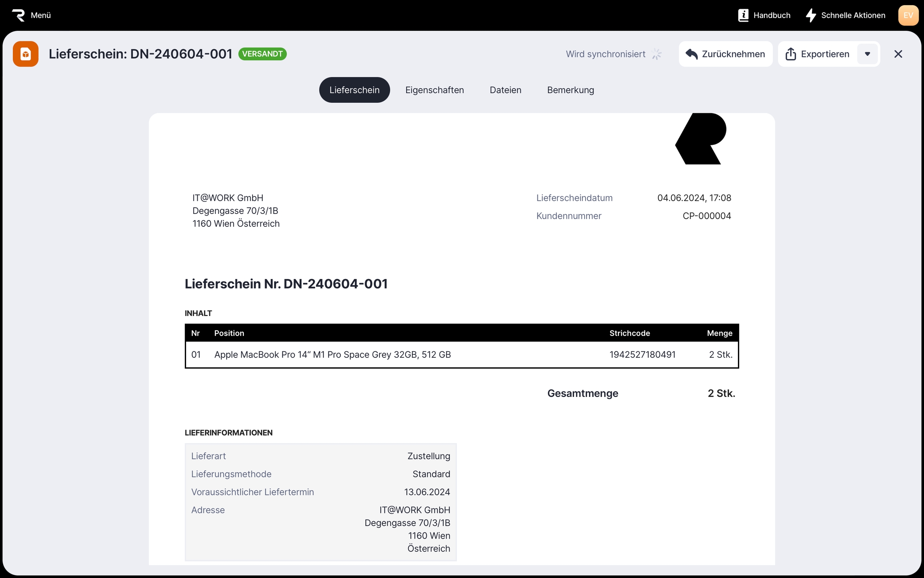Viewport: 924px width, 578px height.
Task: Click the Zurücknehmen button text
Action: pyautogui.click(x=733, y=54)
